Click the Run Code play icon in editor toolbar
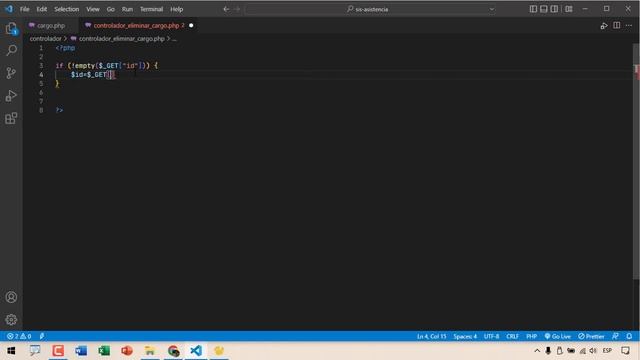640x360 pixels. coord(604,26)
